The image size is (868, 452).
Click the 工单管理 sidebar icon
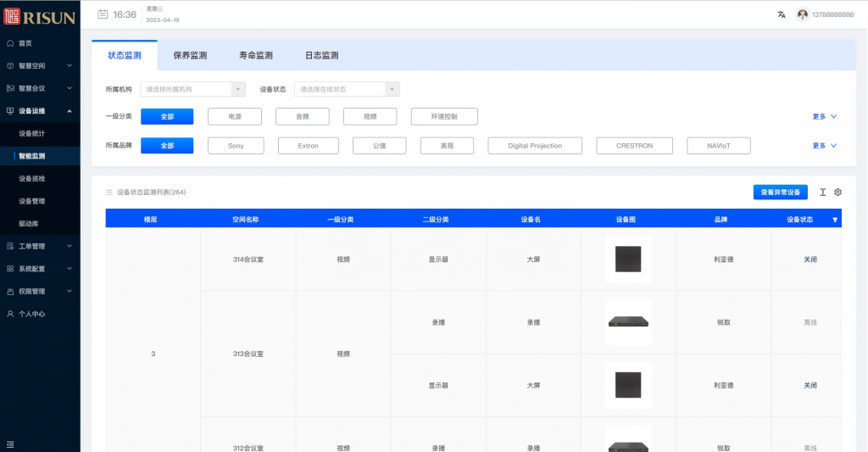pos(10,247)
